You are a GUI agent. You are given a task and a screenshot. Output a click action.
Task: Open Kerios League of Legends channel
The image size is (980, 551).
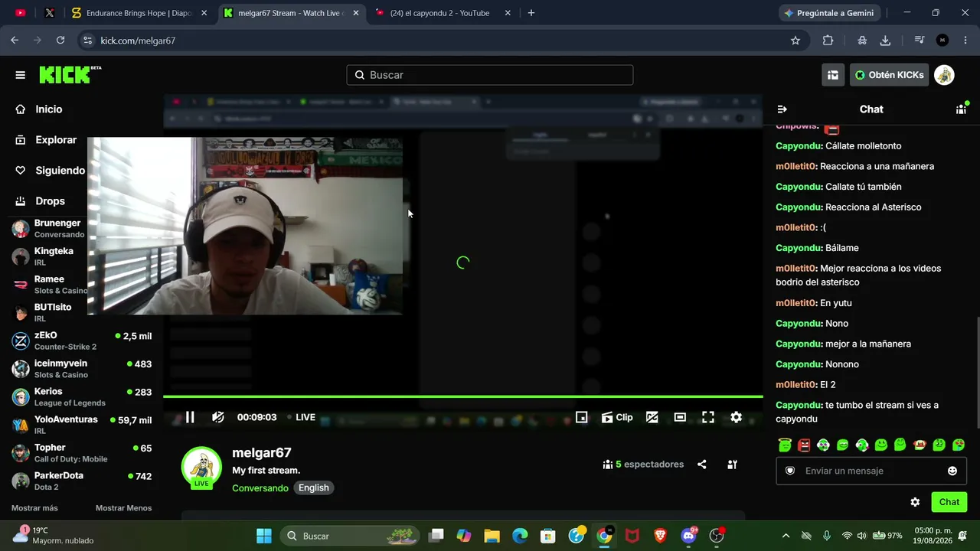(x=81, y=397)
